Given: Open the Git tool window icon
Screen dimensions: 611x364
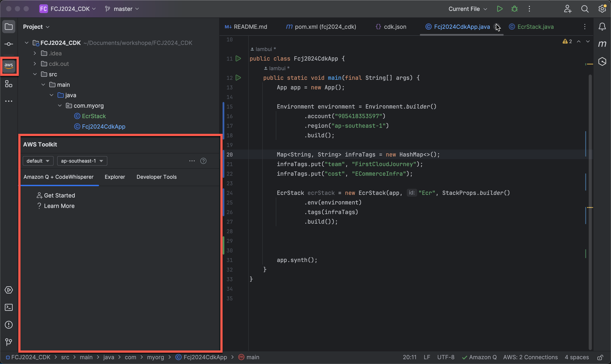Looking at the screenshot, I should pyautogui.click(x=9, y=342).
